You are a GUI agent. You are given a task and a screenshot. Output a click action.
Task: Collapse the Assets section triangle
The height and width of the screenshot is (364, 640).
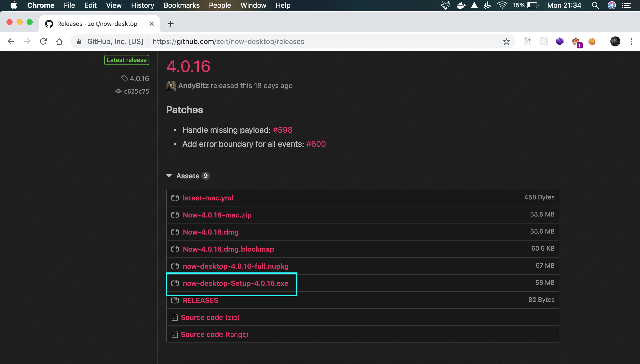169,176
